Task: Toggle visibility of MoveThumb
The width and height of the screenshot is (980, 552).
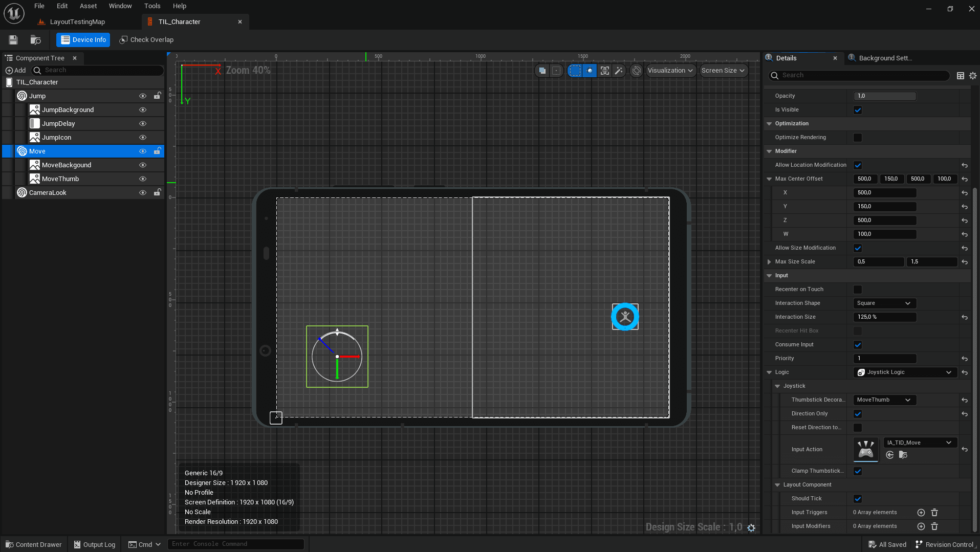Action: [143, 179]
